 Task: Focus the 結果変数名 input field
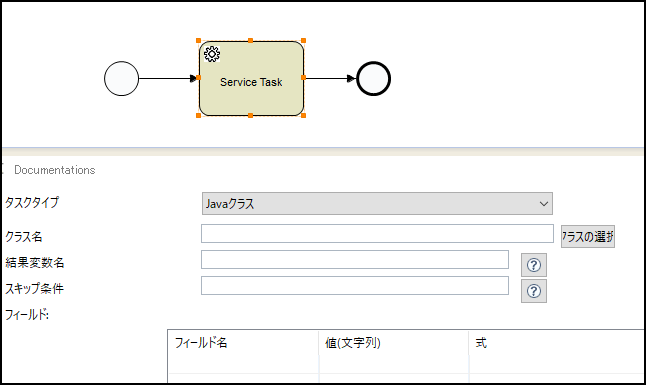355,260
